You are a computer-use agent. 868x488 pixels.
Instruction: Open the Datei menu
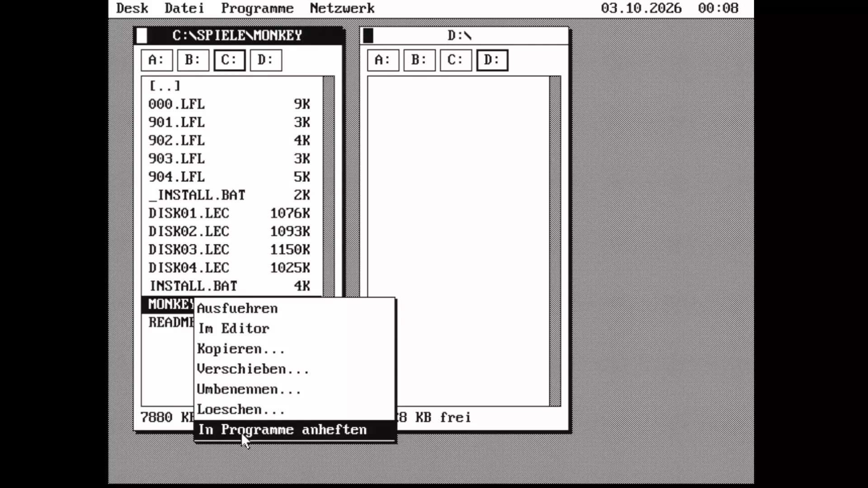pyautogui.click(x=184, y=8)
